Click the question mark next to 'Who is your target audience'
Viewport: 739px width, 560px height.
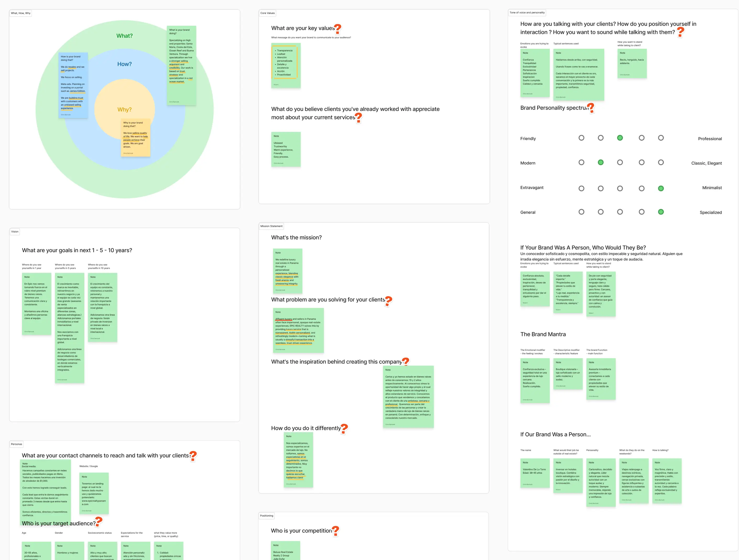pyautogui.click(x=99, y=522)
